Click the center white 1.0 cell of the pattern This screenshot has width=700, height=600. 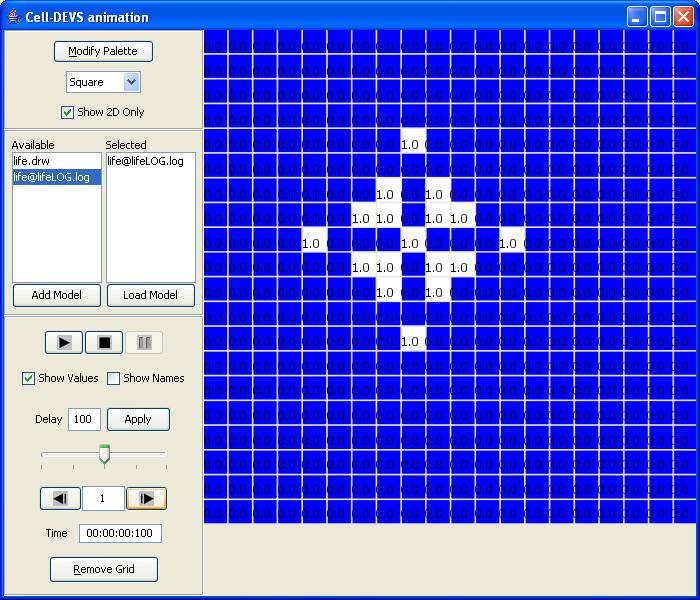tap(413, 240)
